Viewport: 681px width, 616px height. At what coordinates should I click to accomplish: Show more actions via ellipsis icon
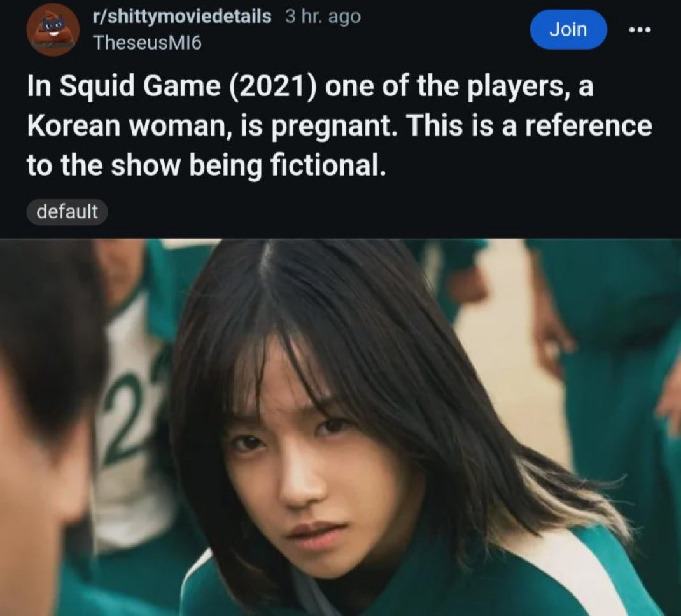[x=640, y=30]
